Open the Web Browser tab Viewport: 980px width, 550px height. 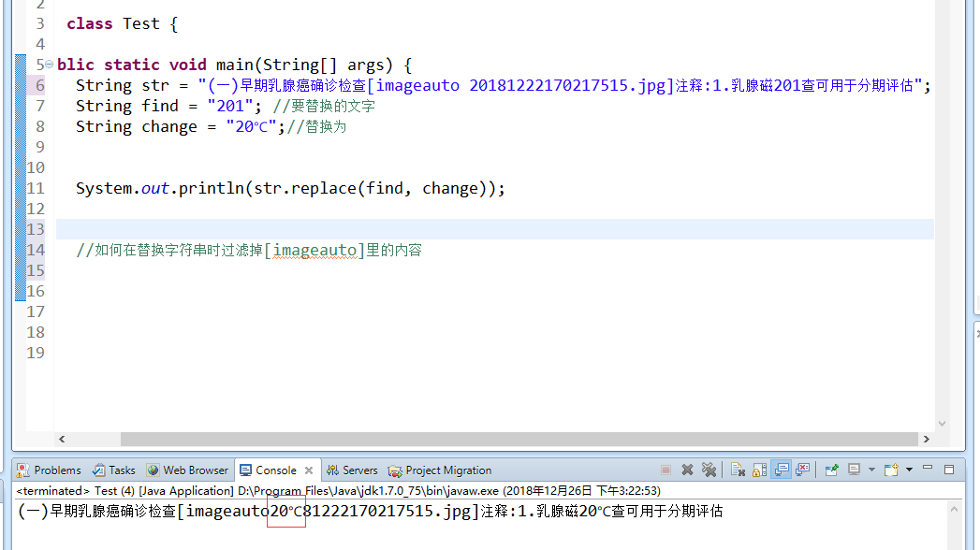click(187, 470)
